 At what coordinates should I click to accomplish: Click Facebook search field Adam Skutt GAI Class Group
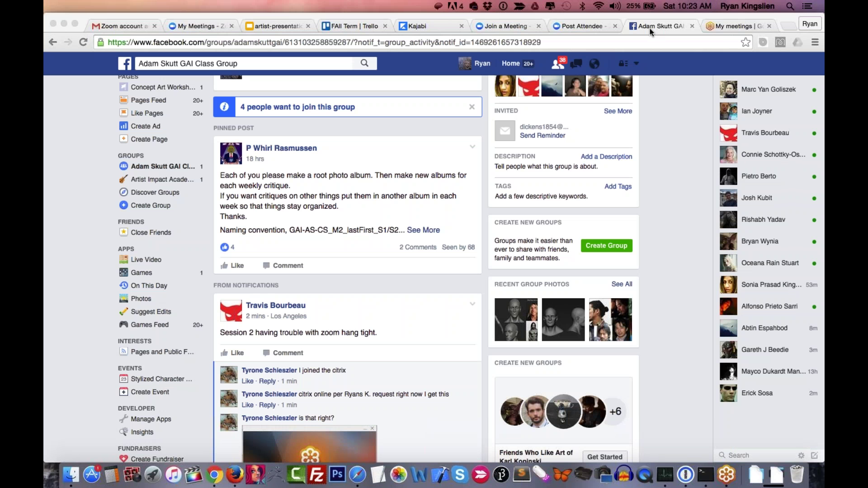[x=244, y=63]
